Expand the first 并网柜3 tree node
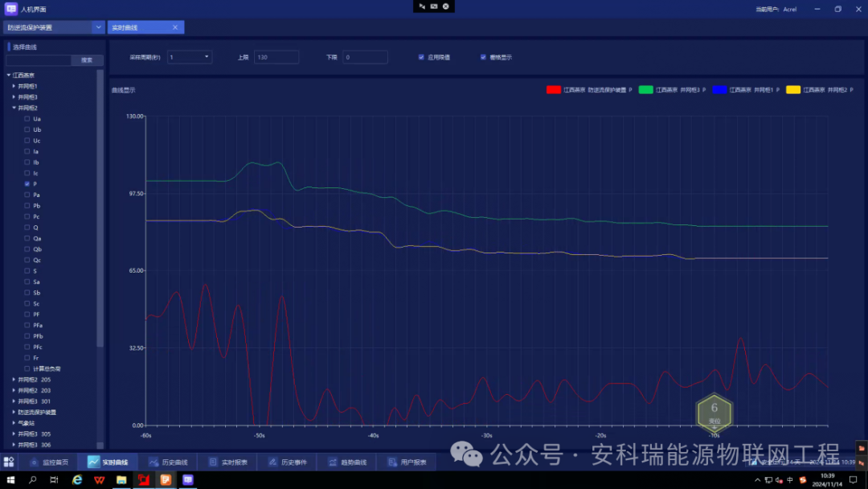The width and height of the screenshot is (868, 489). click(14, 97)
